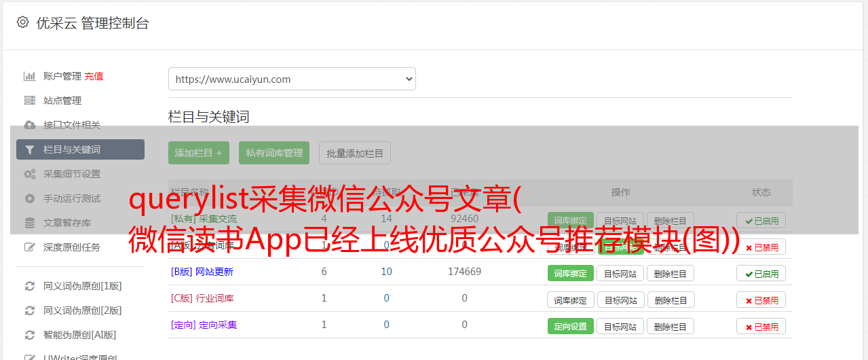Open 账户管理 in the sidebar
Screen dimensions: 868x360
click(x=62, y=76)
